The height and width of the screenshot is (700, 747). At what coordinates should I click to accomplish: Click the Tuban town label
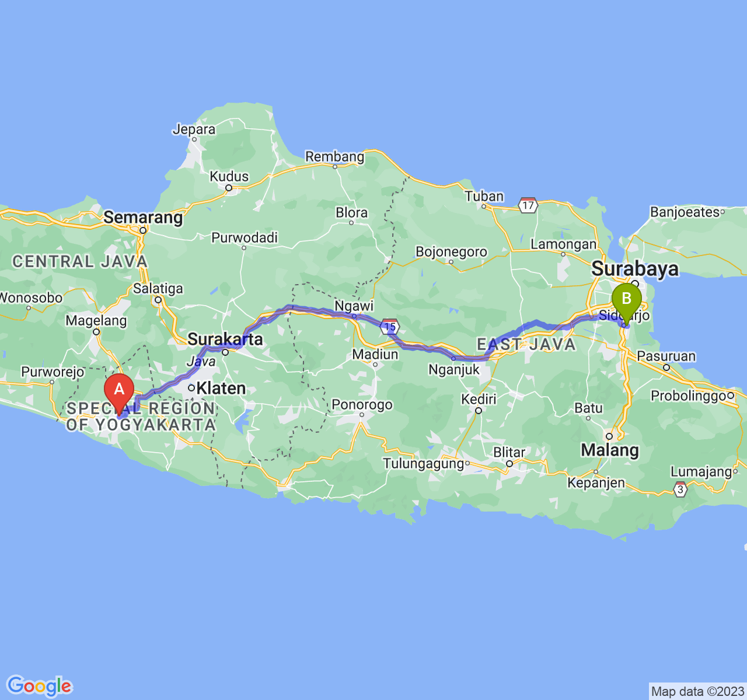tap(484, 197)
